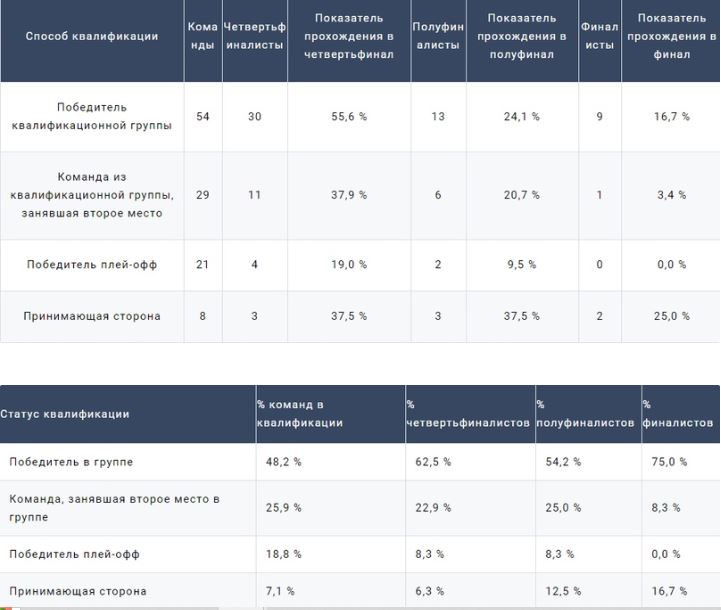Click the "Победитель квалификационной группы" row label
721x610 pixels.
pos(91,116)
